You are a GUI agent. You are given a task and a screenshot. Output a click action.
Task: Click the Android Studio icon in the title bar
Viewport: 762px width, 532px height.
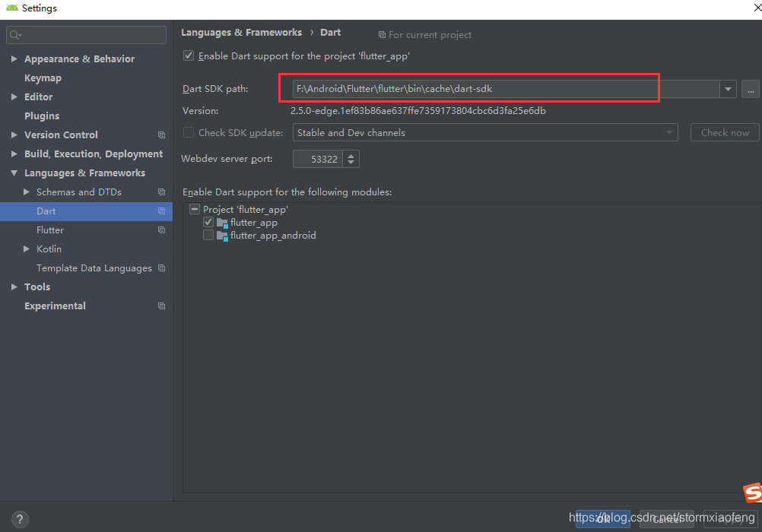coord(11,8)
